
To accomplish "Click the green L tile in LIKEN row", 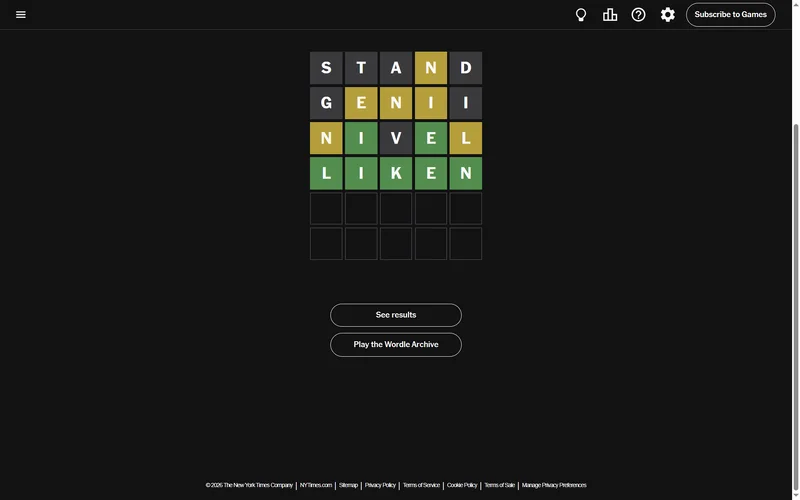I will tap(326, 173).
